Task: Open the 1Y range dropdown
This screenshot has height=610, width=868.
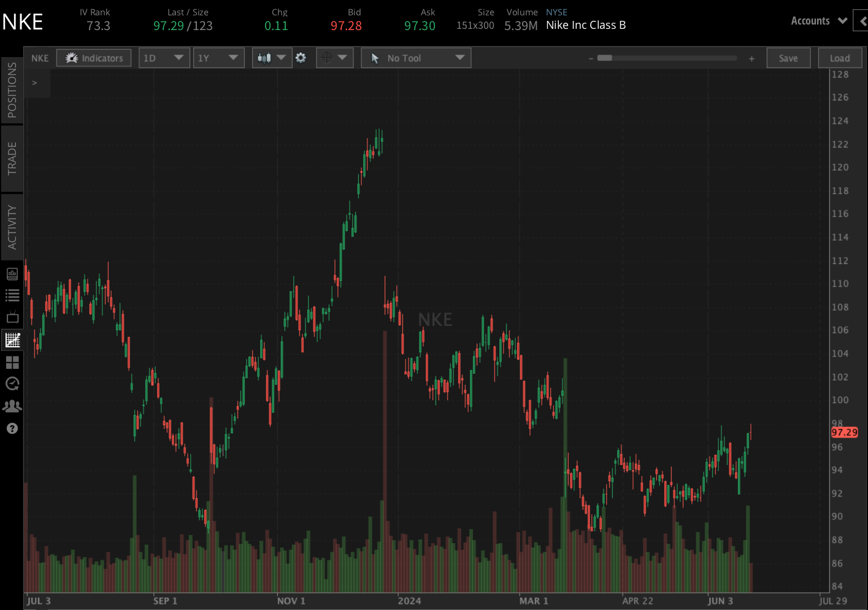Action: (218, 57)
